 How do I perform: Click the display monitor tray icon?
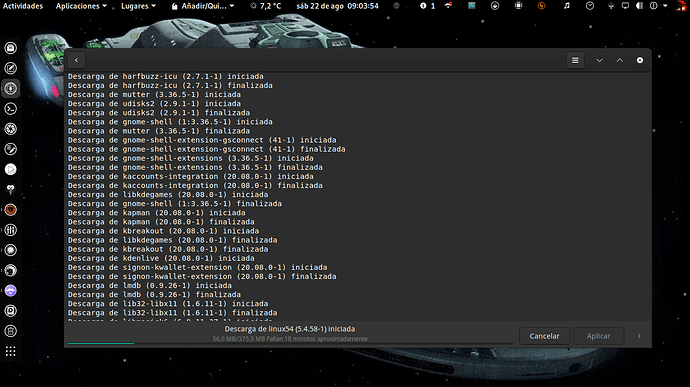click(x=625, y=6)
